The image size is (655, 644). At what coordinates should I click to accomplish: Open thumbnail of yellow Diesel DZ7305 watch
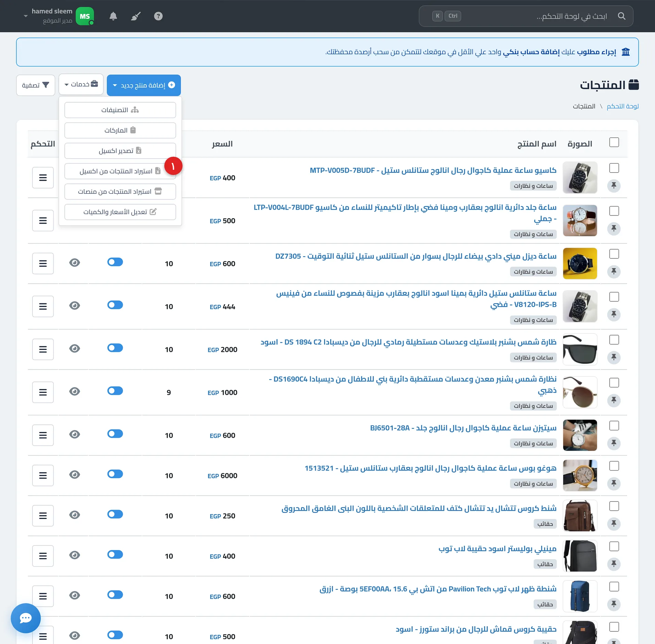pos(580,264)
